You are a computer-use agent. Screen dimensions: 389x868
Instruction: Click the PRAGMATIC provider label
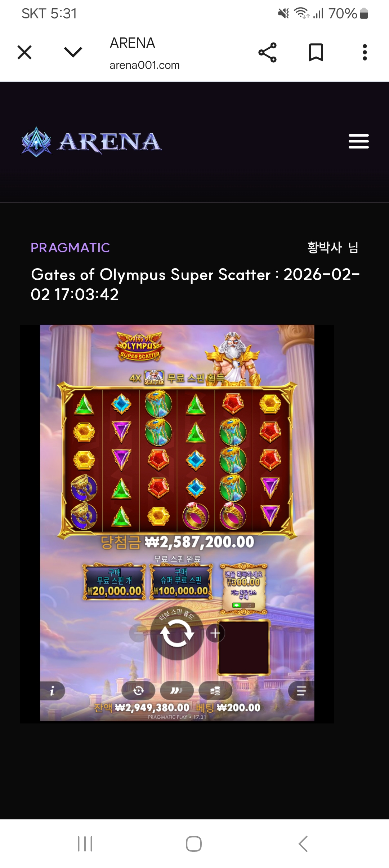70,248
